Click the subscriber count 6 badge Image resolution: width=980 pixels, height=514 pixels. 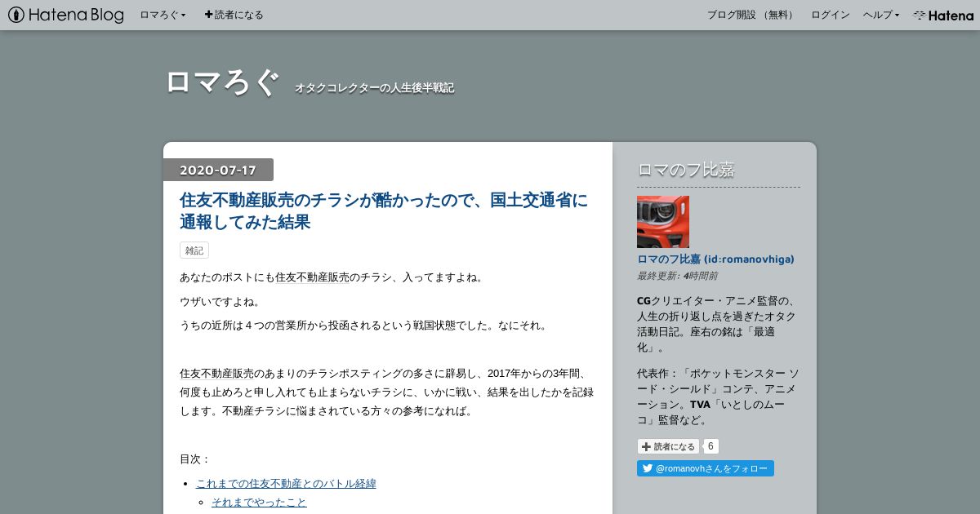[x=710, y=446]
